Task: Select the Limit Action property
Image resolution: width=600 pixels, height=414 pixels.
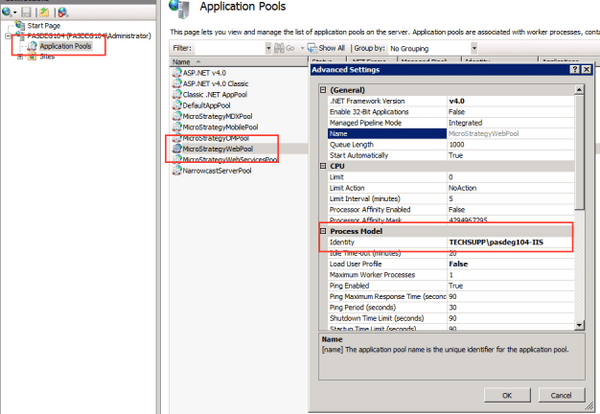Action: 451,188
